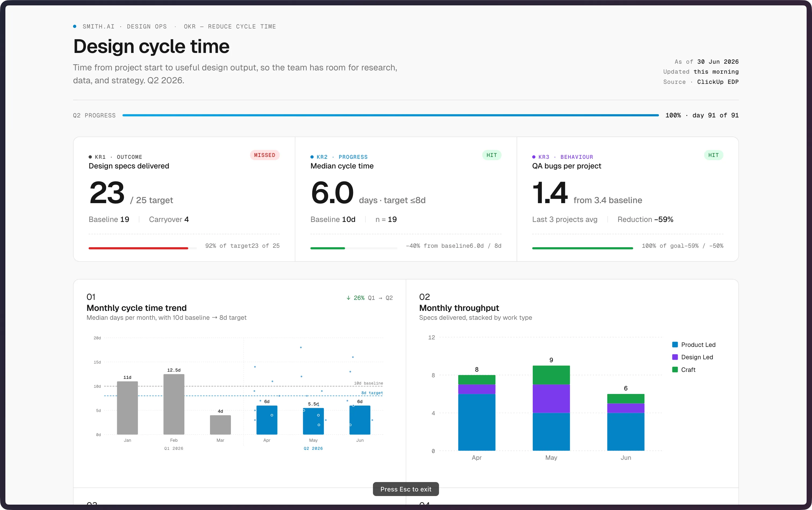Click the 'ClickUp EDP' source text

[718, 82]
